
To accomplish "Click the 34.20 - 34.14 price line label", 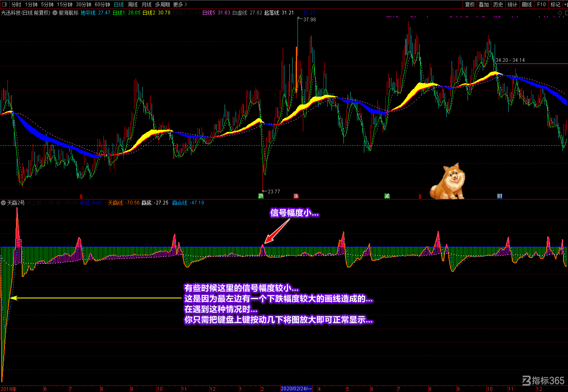I will (510, 60).
